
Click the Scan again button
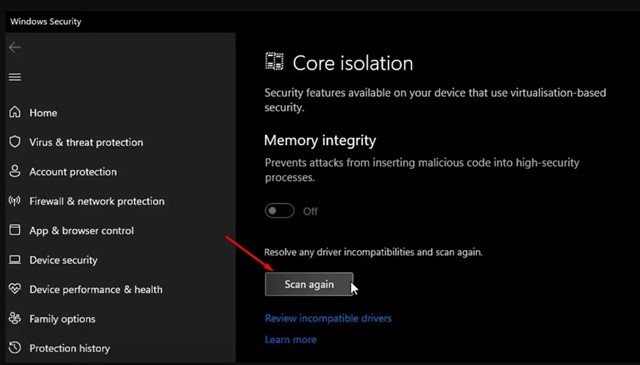309,284
